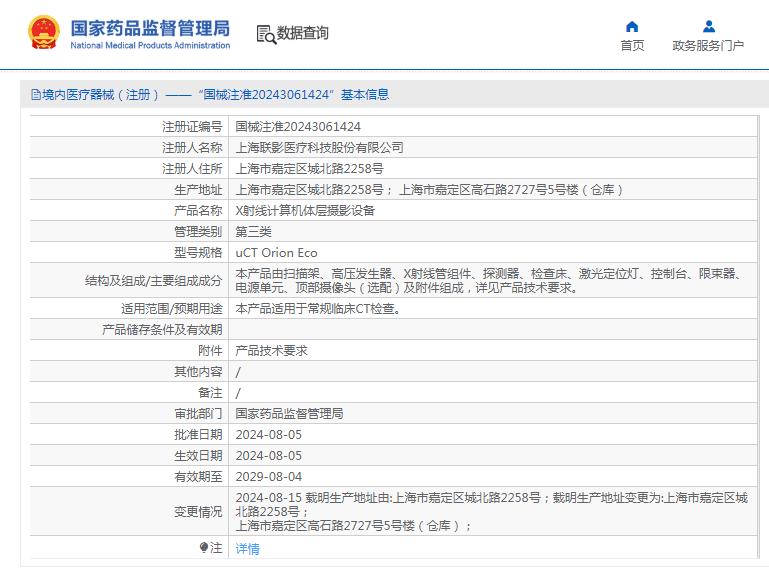Screen dimensions: 769x568
Task: Click breadcrumb title 境内医疗器械（注册）
Action: point(101,95)
